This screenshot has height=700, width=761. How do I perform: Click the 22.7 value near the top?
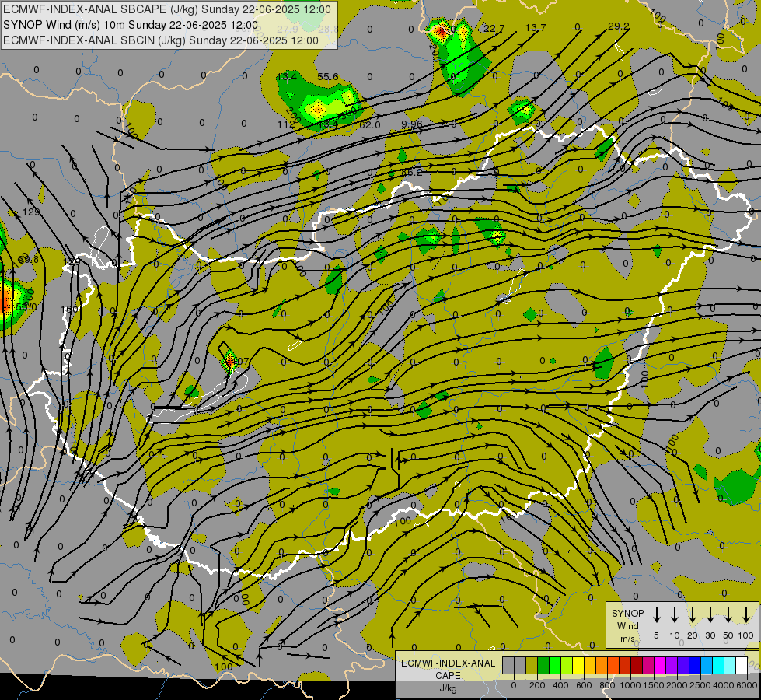click(494, 29)
